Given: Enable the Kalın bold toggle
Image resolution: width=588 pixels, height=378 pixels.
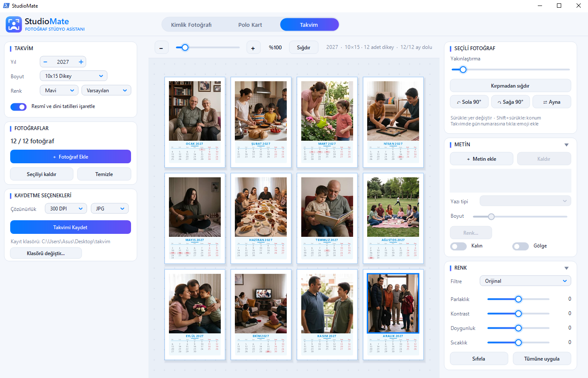Looking at the screenshot, I should (459, 246).
